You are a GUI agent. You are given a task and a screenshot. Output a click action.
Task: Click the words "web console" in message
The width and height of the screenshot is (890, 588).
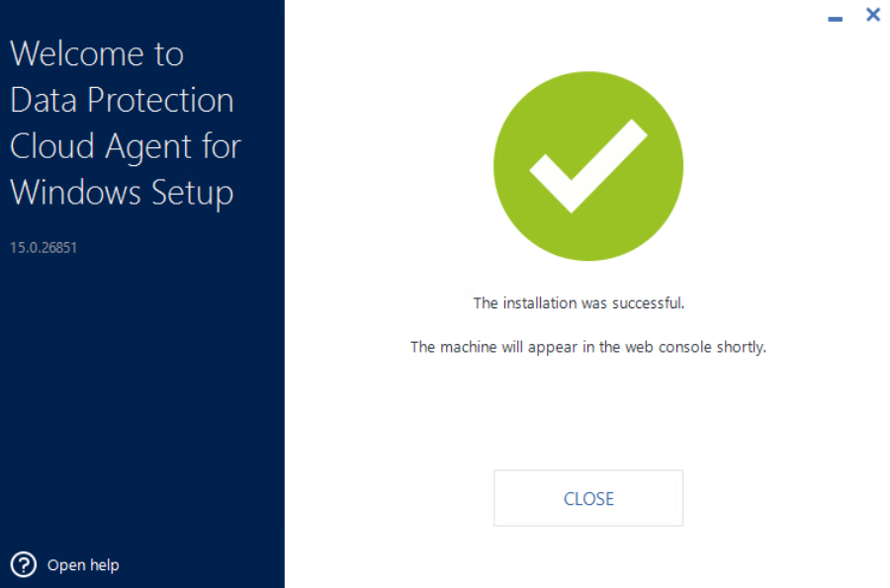pos(665,348)
